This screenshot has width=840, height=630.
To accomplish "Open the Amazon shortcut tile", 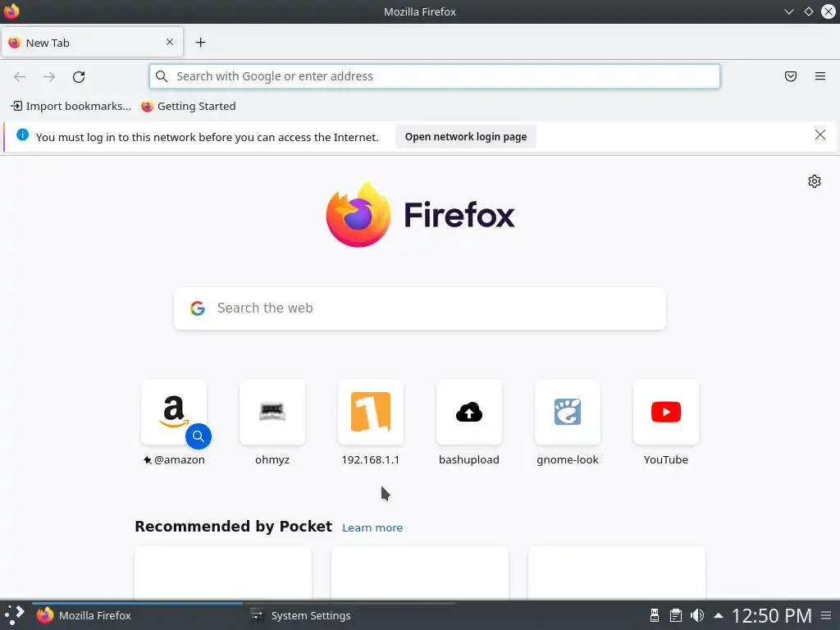I will pyautogui.click(x=174, y=412).
